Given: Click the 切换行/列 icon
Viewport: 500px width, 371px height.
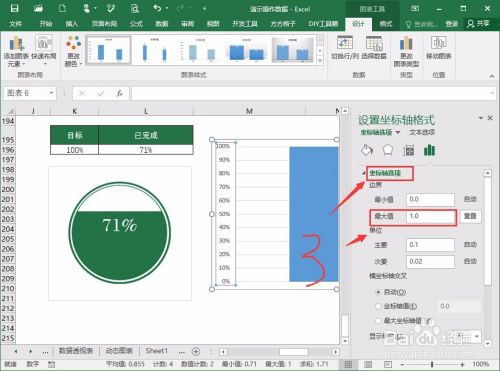Looking at the screenshot, I should click(x=345, y=48).
